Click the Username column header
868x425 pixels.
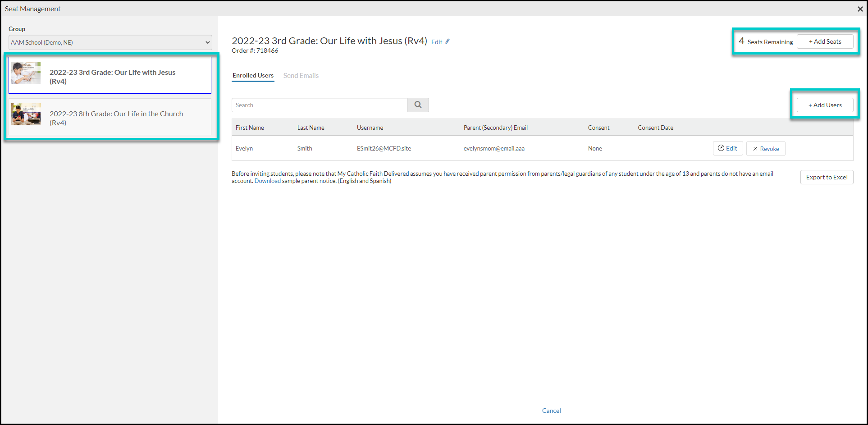coord(370,128)
